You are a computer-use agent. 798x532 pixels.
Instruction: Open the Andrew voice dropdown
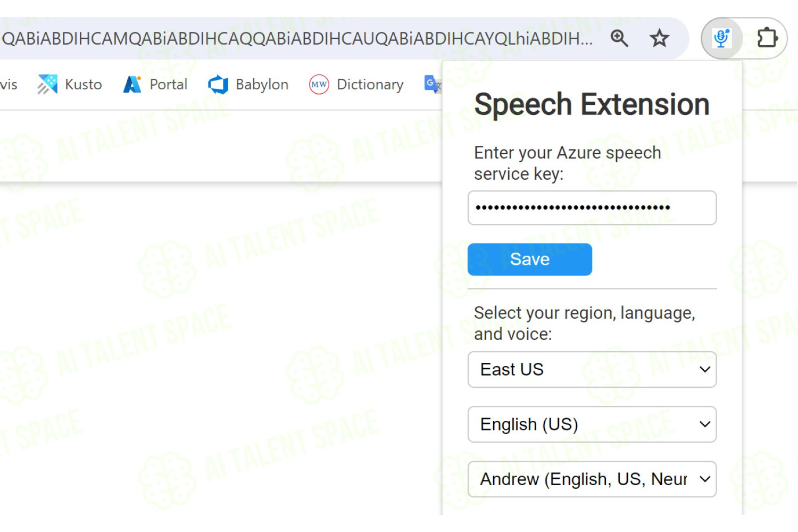(x=592, y=479)
